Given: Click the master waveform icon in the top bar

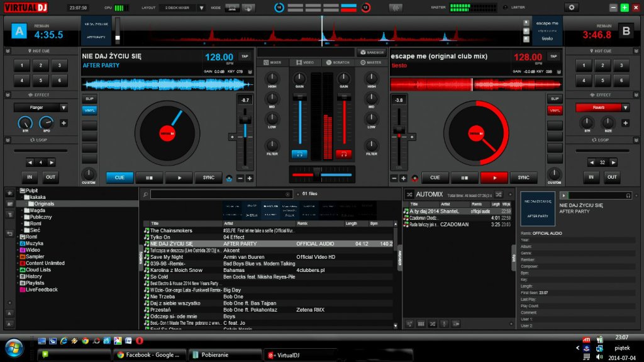Looking at the screenshot, I should (396, 8).
